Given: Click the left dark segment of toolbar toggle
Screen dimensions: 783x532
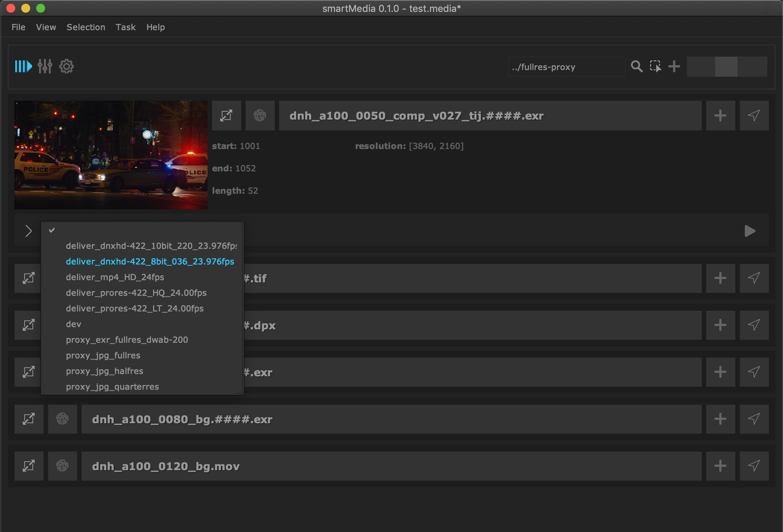Looking at the screenshot, I should 701,67.
